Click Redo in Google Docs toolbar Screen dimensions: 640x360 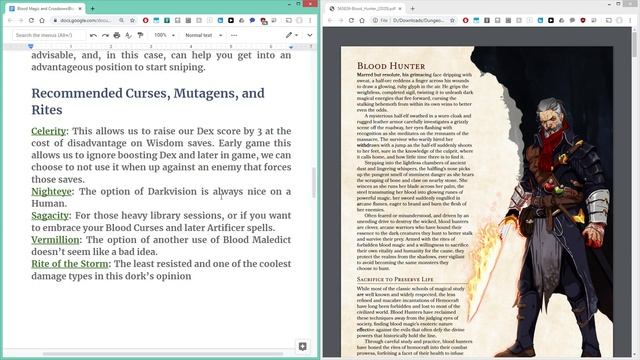click(x=105, y=36)
